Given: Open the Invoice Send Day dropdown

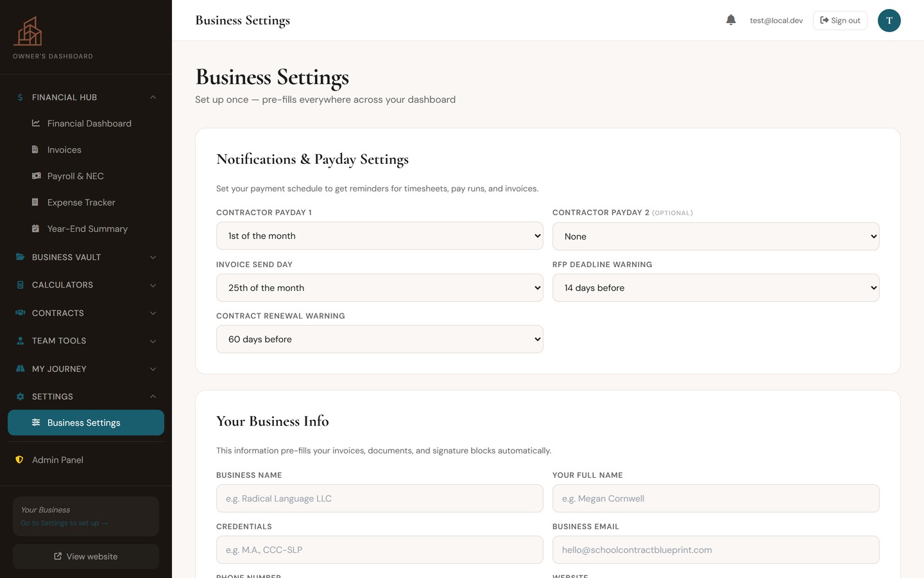Looking at the screenshot, I should (380, 288).
